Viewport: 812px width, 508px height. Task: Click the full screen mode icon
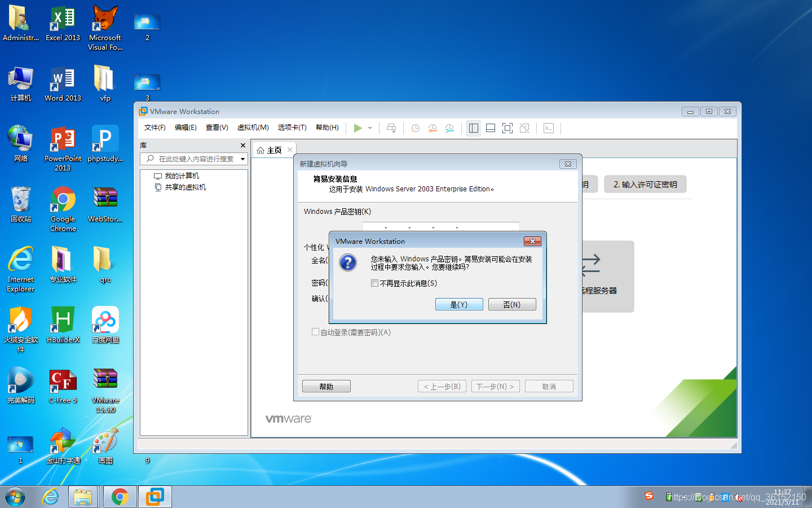(507, 128)
